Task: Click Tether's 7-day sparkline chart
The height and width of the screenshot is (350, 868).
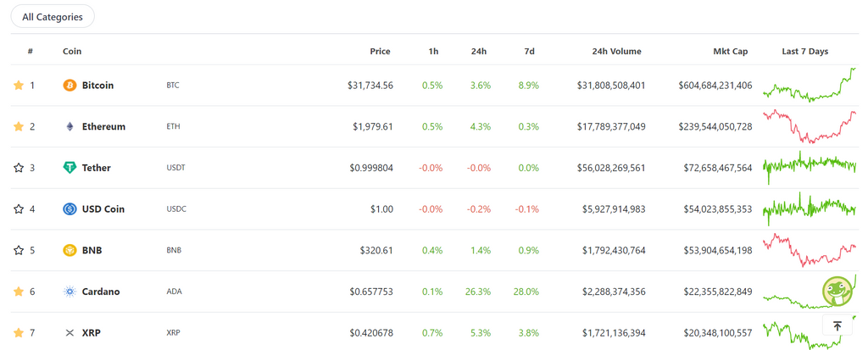Action: 810,167
